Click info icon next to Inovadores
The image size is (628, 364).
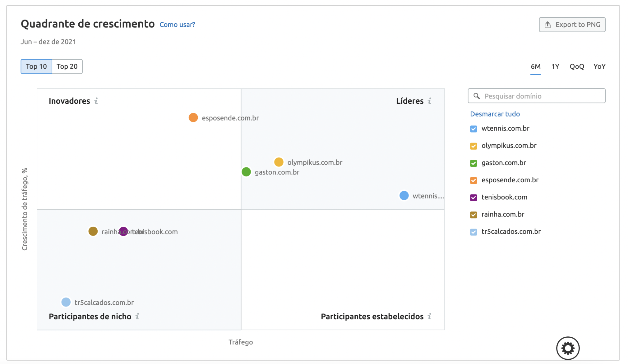coord(96,101)
